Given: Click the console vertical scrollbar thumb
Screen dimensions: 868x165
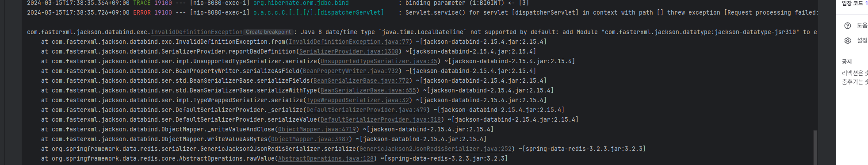Looking at the screenshot, I should (815, 147).
